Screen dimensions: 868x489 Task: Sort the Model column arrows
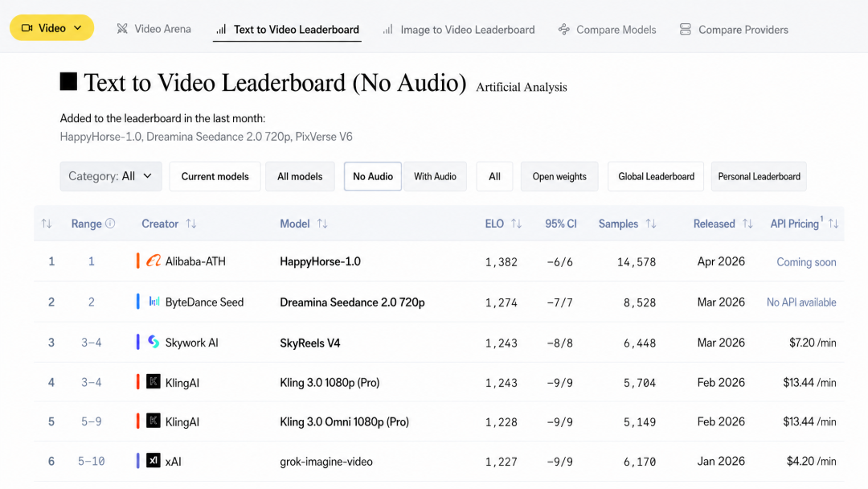(x=322, y=224)
